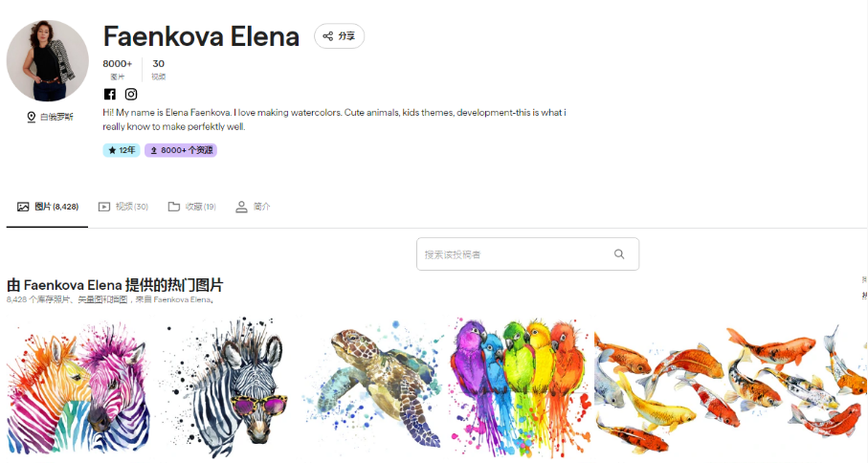
Task: Open the Instagram profile icon
Action: tap(131, 94)
